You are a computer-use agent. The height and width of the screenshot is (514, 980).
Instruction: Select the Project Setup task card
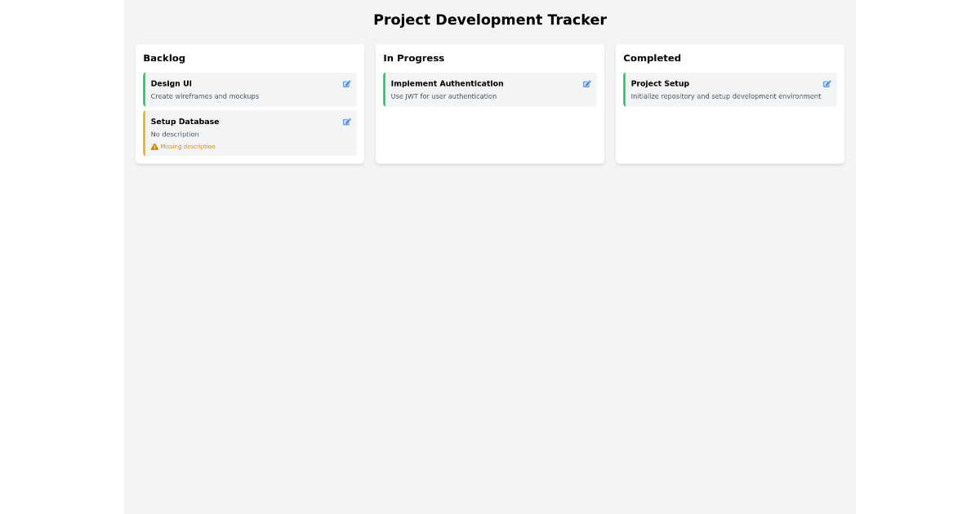(x=727, y=90)
